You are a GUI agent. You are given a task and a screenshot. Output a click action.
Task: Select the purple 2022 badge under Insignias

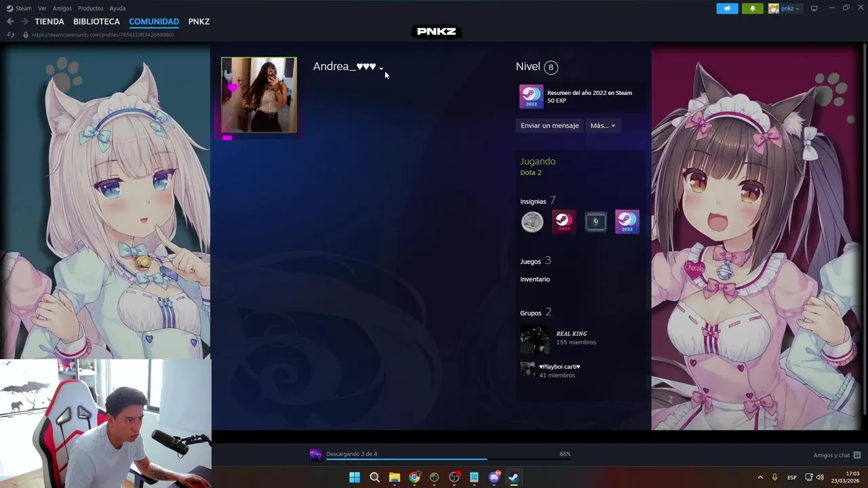[x=627, y=222]
